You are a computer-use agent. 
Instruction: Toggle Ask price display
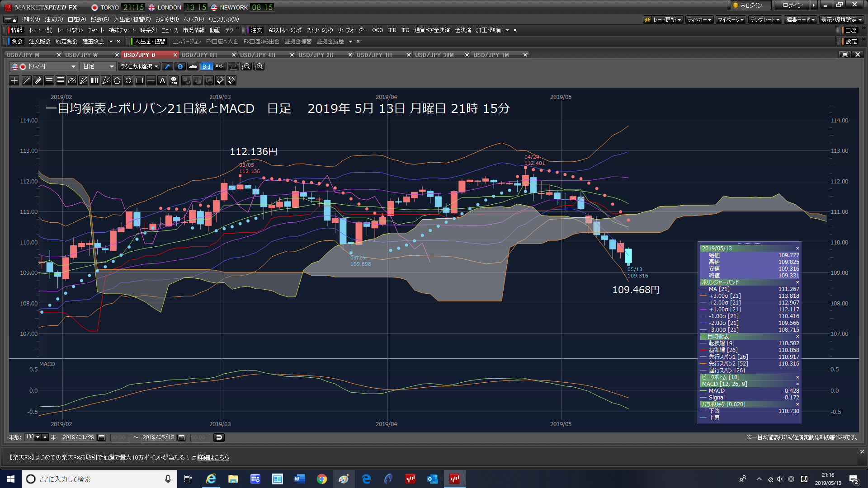(x=219, y=66)
